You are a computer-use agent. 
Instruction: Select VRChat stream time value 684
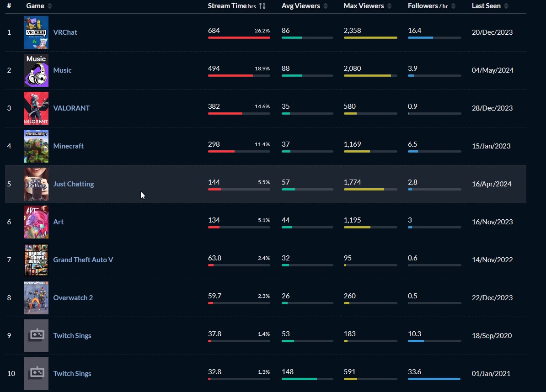click(214, 31)
